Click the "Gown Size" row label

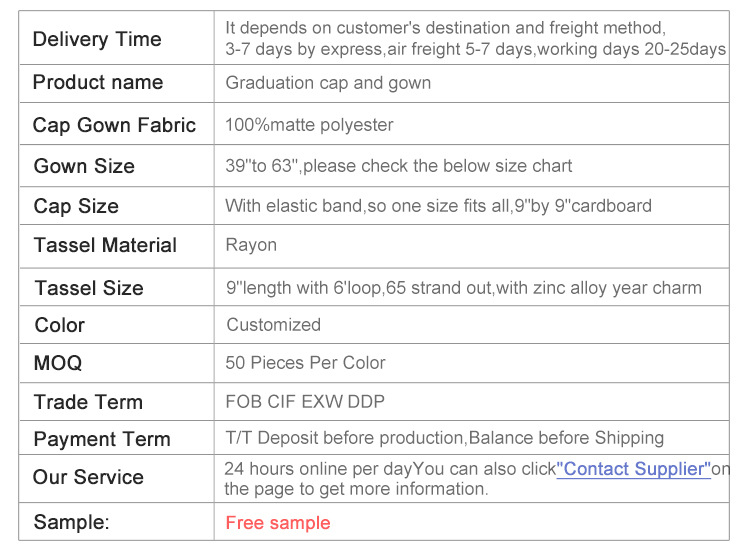pos(84,166)
